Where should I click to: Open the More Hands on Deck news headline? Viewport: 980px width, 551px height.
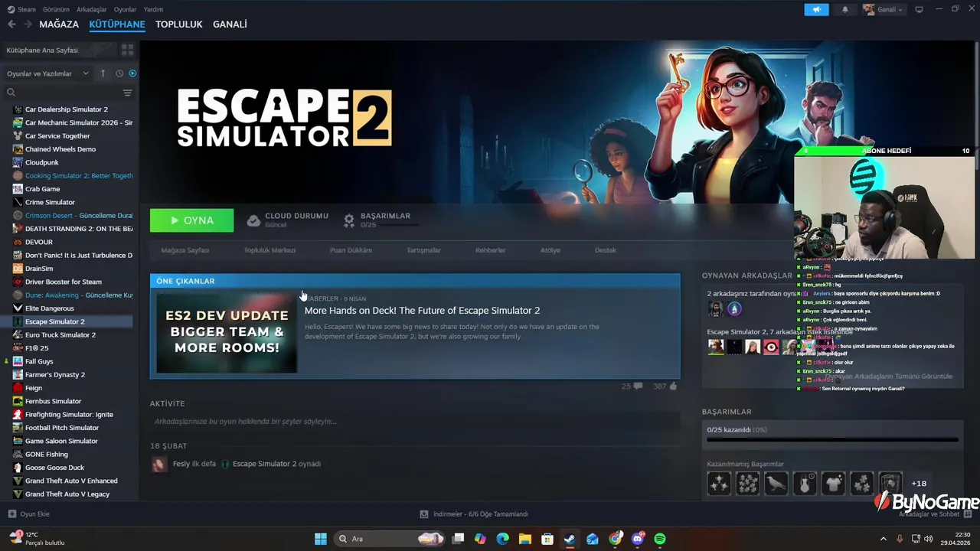422,311
